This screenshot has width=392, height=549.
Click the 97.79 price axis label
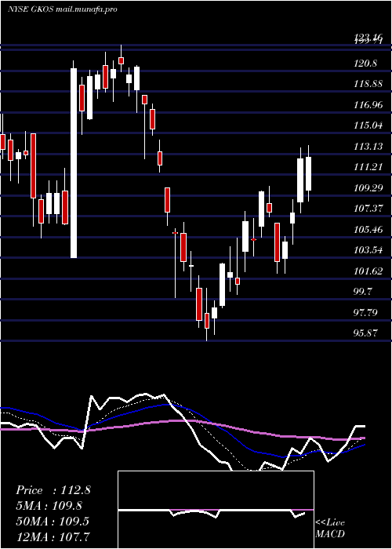pyautogui.click(x=366, y=312)
